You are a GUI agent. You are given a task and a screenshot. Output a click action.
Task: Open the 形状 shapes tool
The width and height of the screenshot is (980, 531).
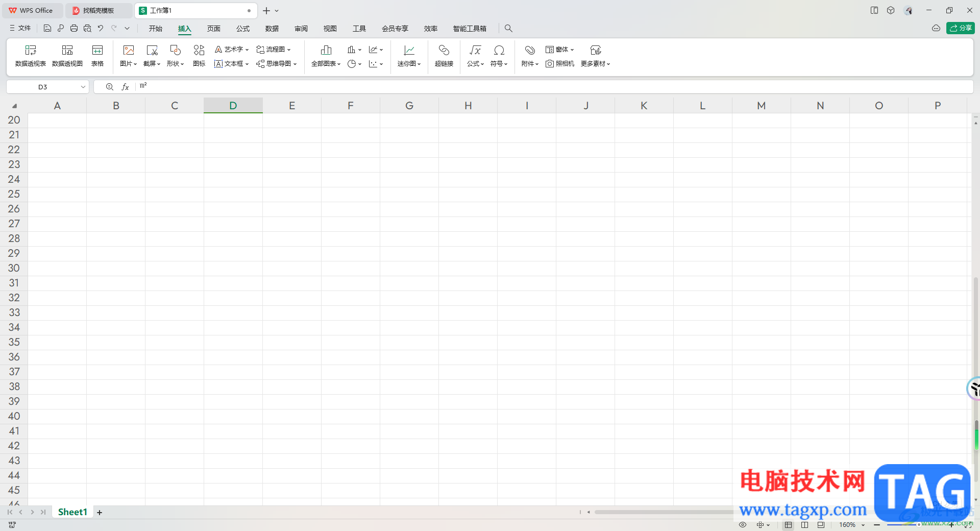pos(175,56)
